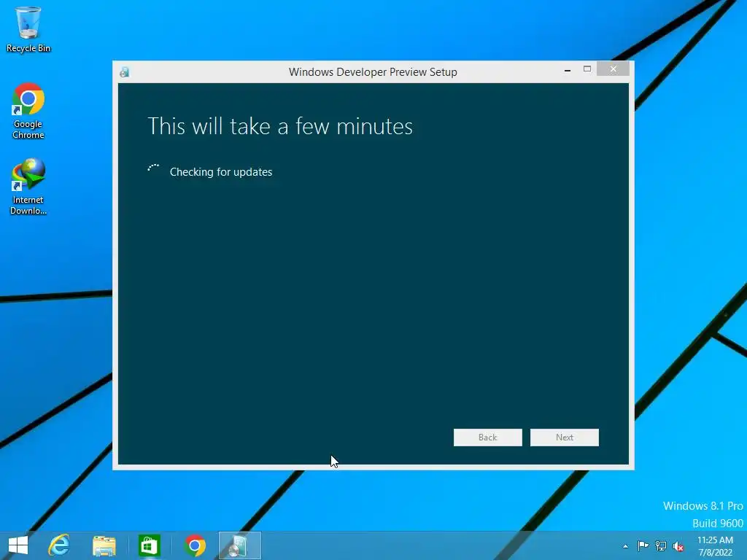Click the 'This will take a few minutes' heading
747x560 pixels.
(280, 126)
